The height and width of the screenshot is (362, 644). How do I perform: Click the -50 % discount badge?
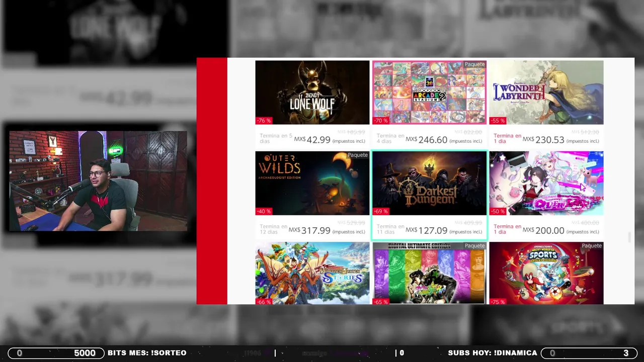(498, 211)
